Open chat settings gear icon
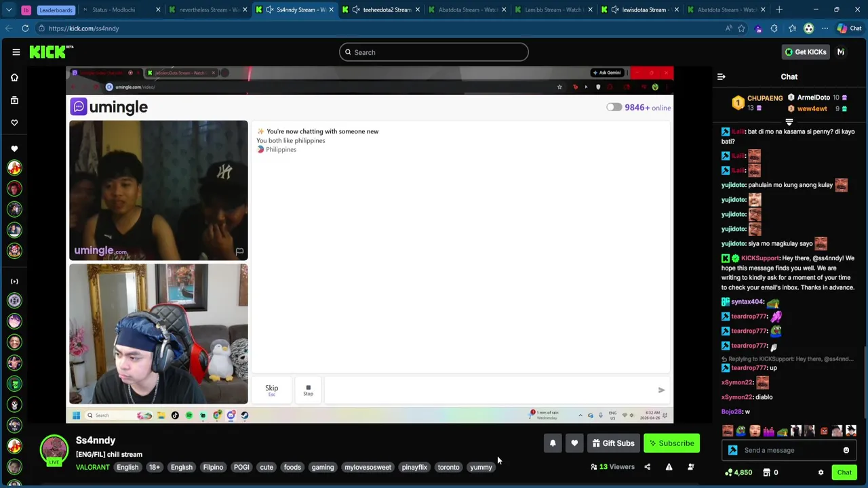 (x=821, y=472)
